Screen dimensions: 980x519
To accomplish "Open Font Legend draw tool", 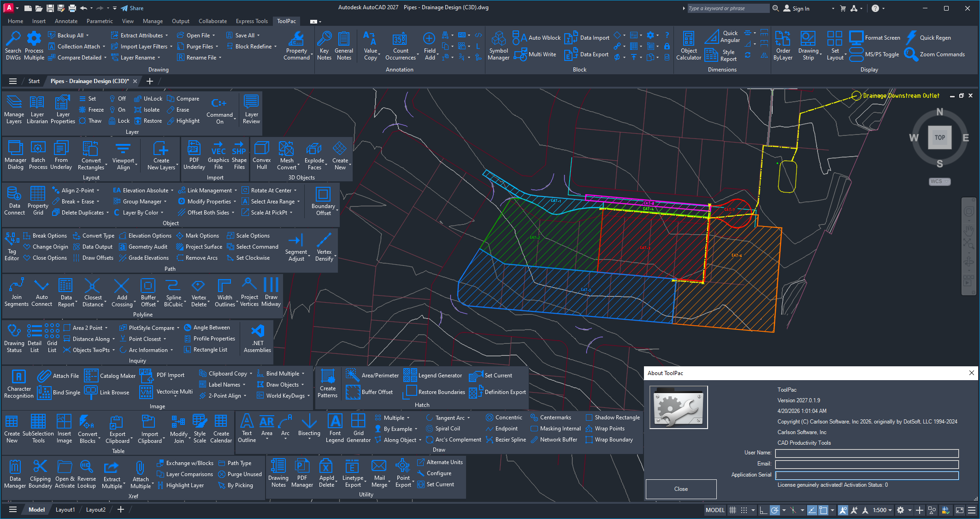I will pos(335,428).
